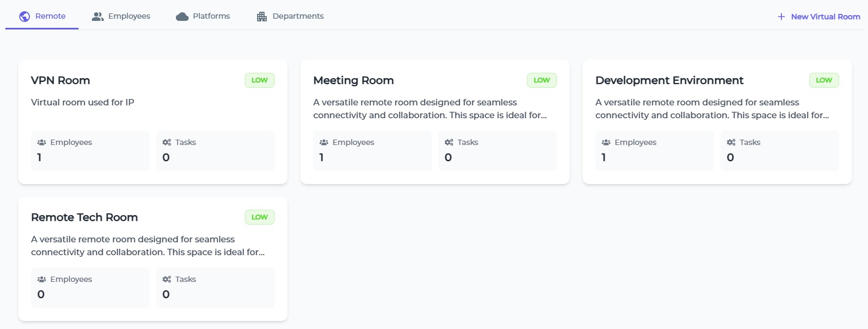868x329 pixels.
Task: Click the LOW badge on VPN Room
Action: 260,80
